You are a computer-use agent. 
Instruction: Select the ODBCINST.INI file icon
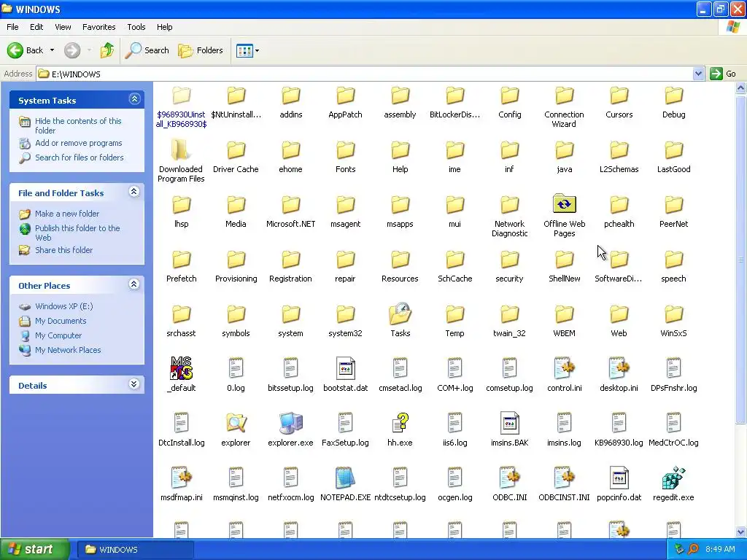pos(564,478)
